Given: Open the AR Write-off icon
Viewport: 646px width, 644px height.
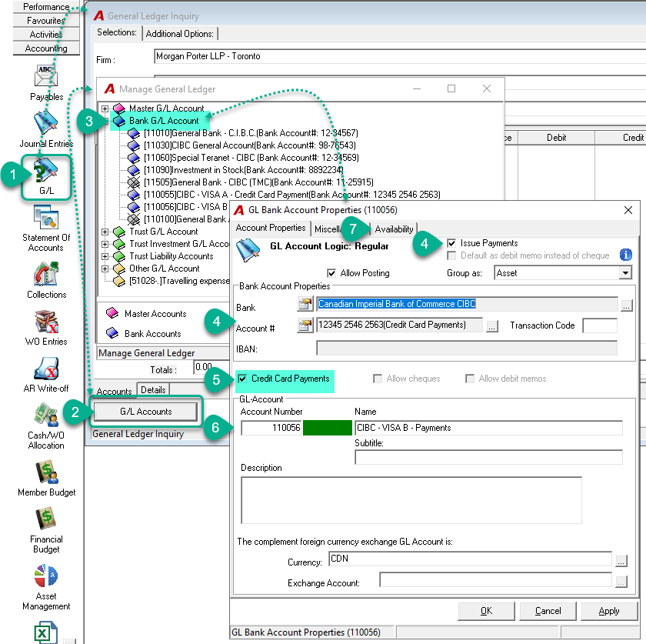Looking at the screenshot, I should coord(46,368).
